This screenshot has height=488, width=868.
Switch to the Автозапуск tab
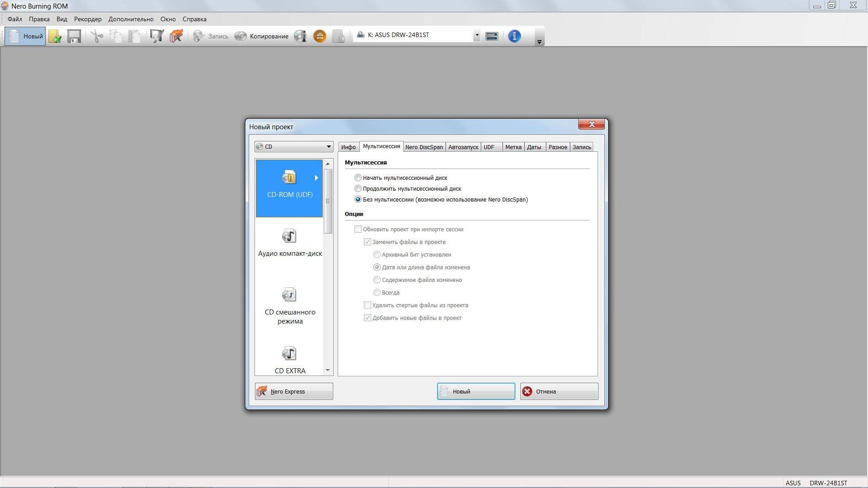tap(463, 147)
